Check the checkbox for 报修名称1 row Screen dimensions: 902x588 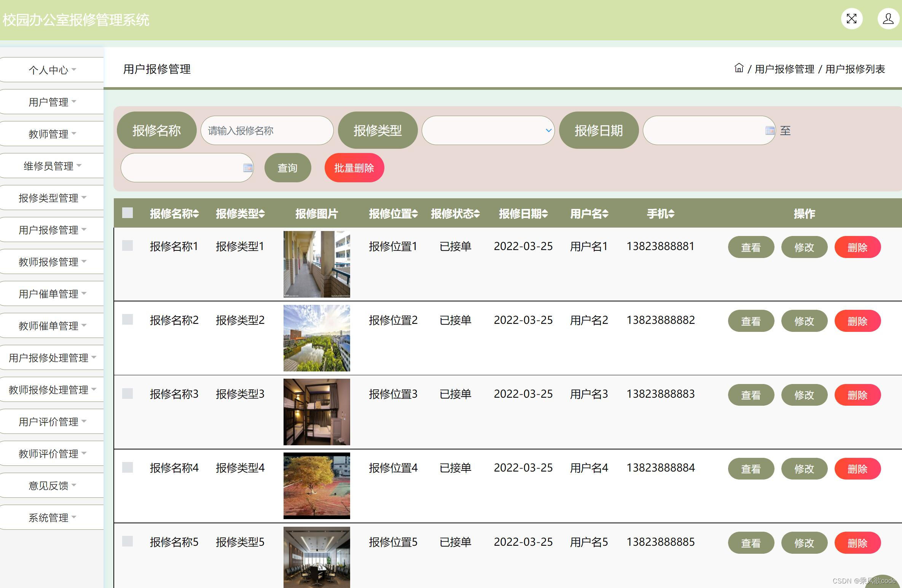[x=127, y=245]
